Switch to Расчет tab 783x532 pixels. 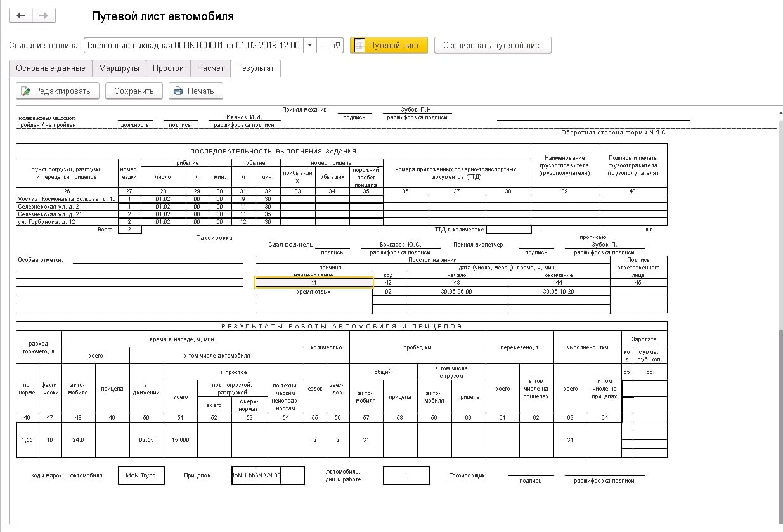210,68
